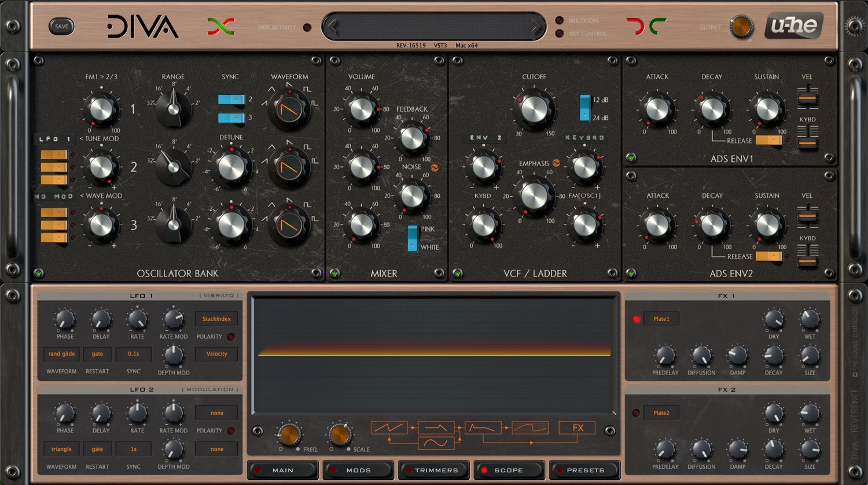Click the mixer Feedback knob

[x=412, y=138]
